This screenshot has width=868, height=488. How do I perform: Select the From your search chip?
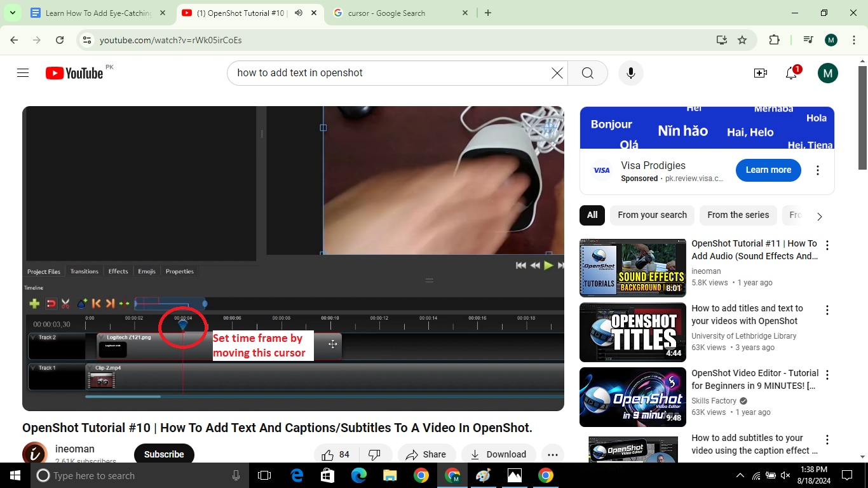click(652, 215)
